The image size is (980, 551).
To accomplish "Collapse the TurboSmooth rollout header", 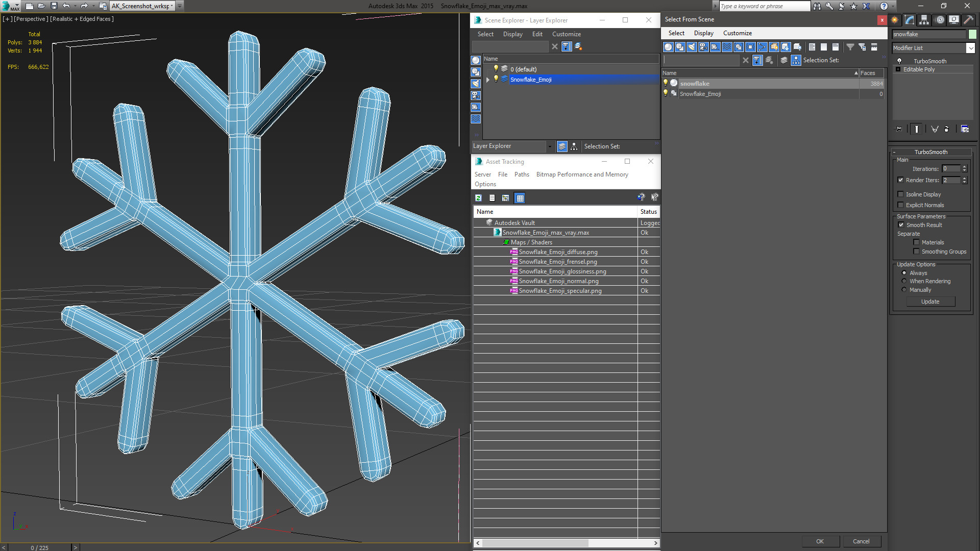I will 931,152.
